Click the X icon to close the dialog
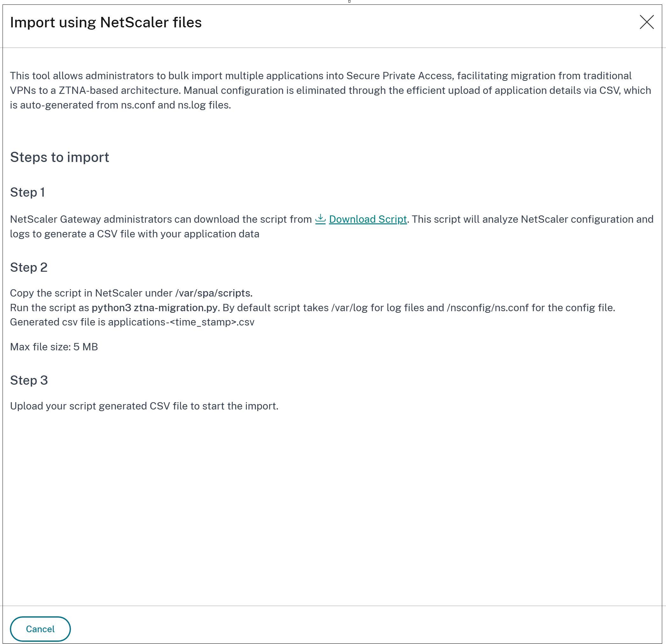This screenshot has height=644, width=666. [647, 22]
